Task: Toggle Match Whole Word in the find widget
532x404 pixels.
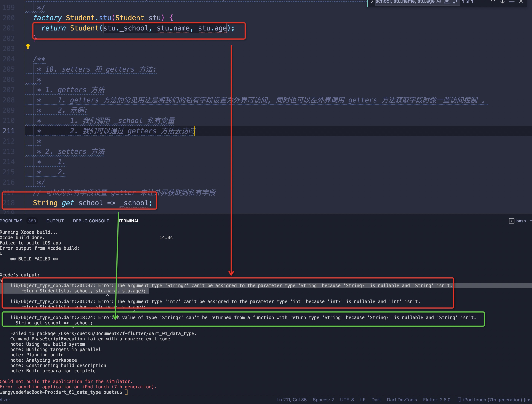Action: pos(447,2)
